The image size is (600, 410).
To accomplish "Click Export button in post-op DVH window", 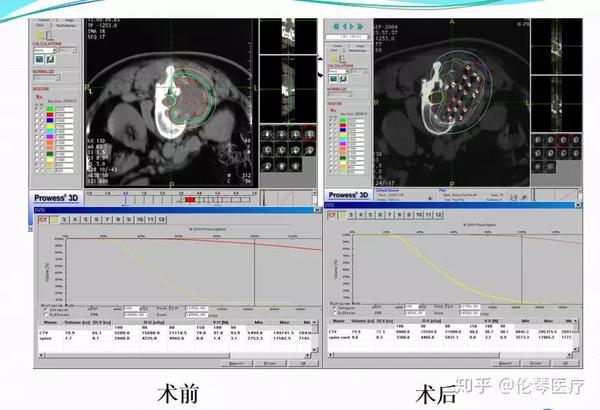I will 505,363.
